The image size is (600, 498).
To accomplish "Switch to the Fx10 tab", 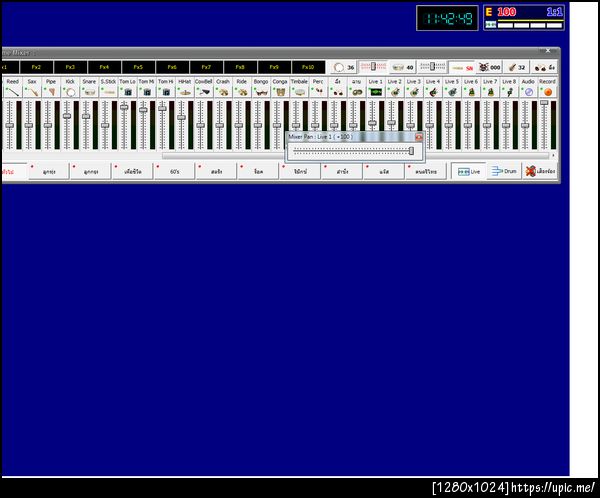I will click(x=308, y=67).
